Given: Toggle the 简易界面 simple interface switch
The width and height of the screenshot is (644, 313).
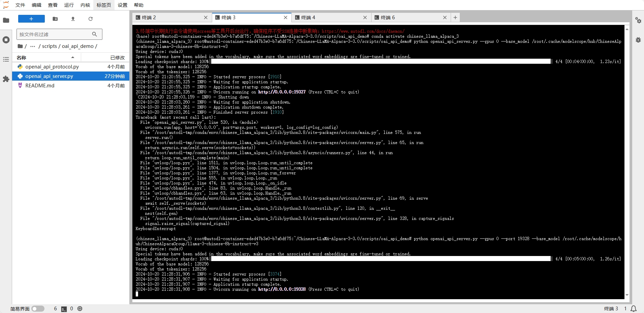Looking at the screenshot, I should click(38, 309).
